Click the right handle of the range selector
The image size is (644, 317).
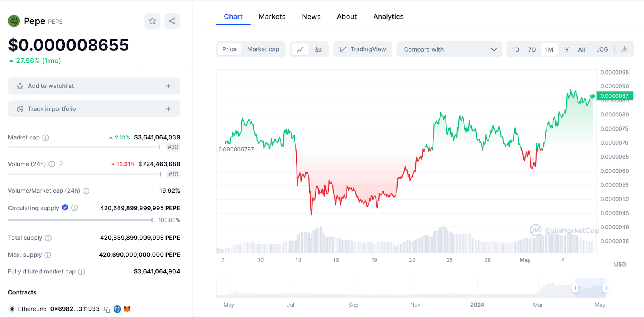[605, 288]
